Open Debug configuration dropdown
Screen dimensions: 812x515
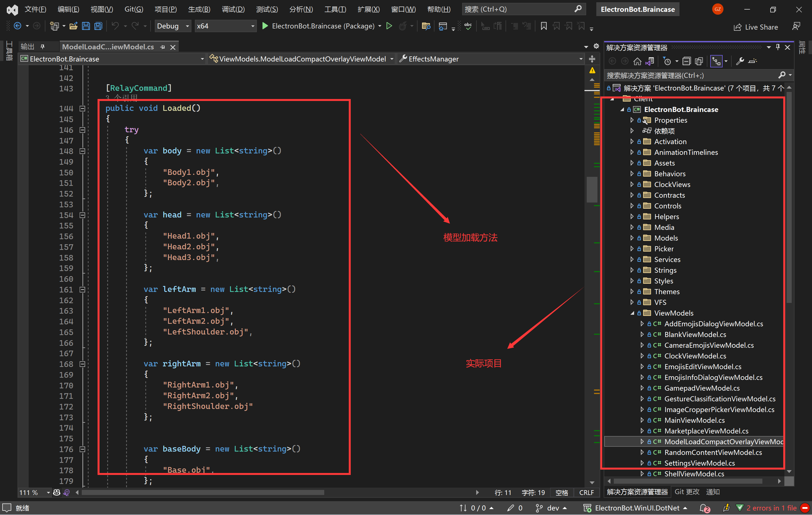(x=173, y=26)
